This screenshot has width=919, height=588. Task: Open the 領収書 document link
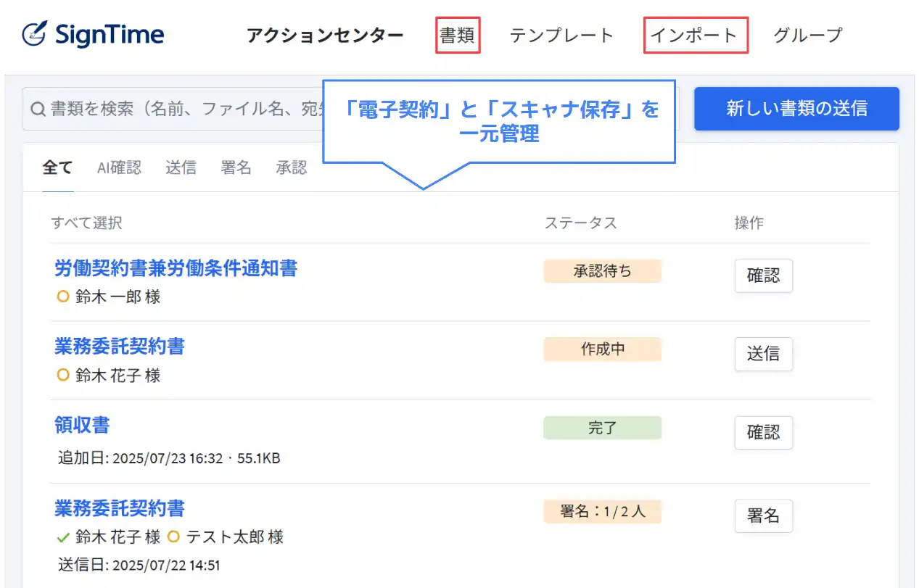tap(82, 426)
